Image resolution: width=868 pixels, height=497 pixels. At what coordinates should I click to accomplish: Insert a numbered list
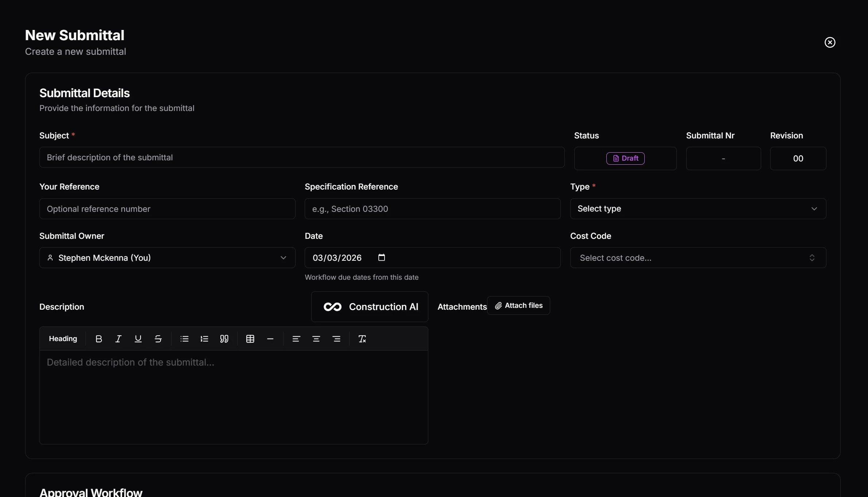[x=204, y=339]
